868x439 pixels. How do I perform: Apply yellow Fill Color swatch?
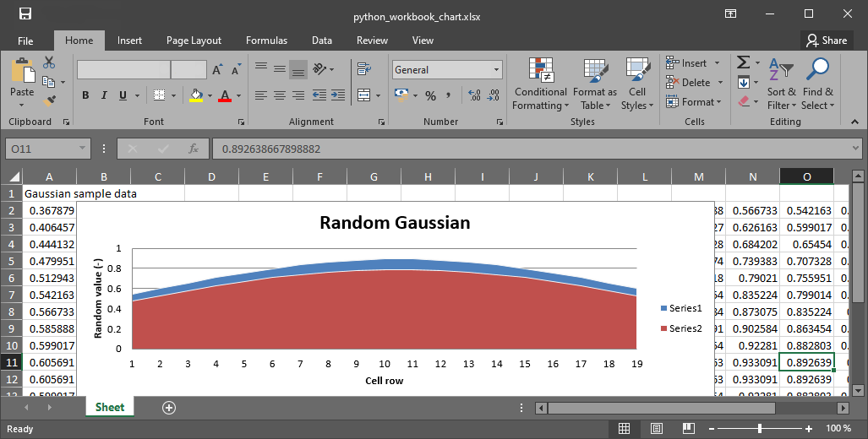coord(196,95)
